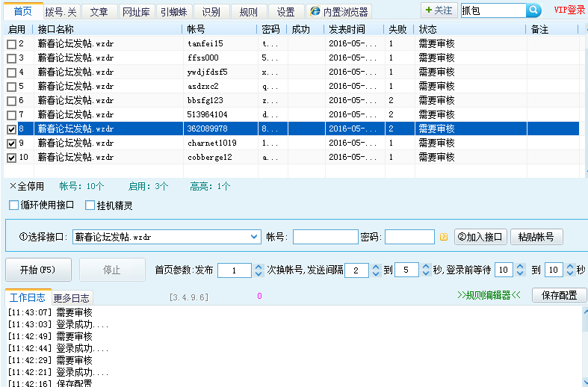Sort by the 状态 column header
The width and height of the screenshot is (588, 387).
pos(470,29)
